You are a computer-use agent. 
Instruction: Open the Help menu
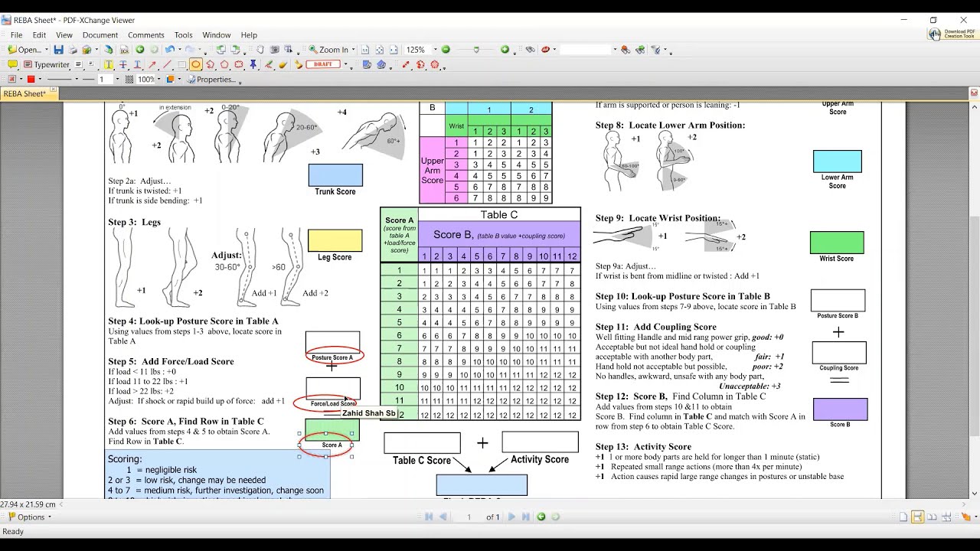pyautogui.click(x=249, y=35)
